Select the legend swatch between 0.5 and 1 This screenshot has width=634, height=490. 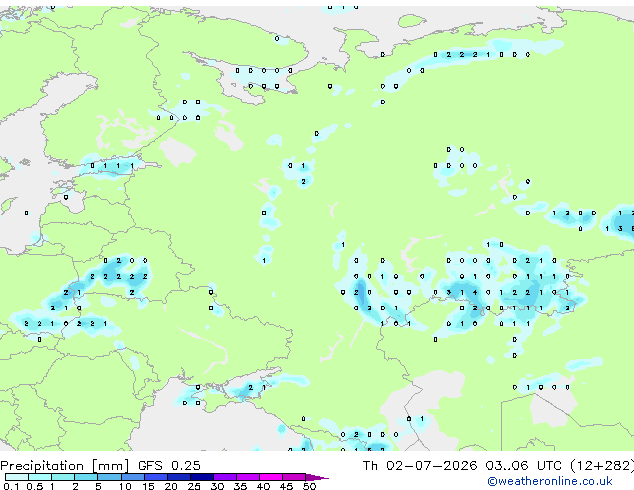point(40,477)
